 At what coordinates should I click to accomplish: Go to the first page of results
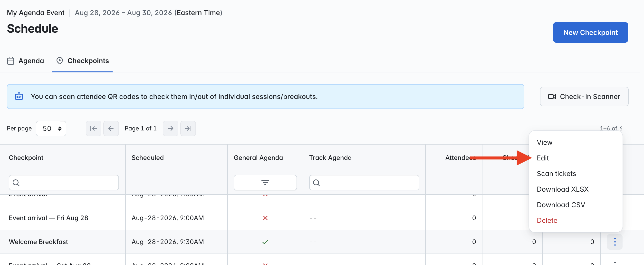tap(94, 129)
